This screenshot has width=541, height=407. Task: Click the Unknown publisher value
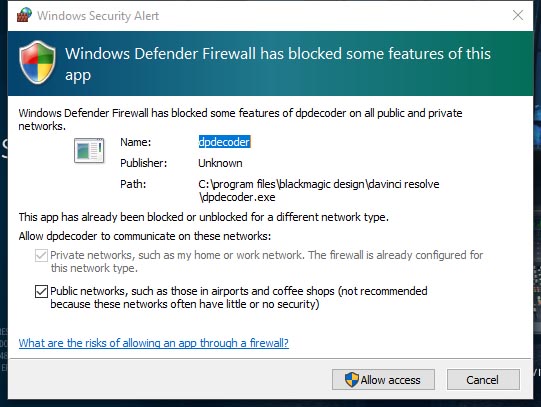pyautogui.click(x=220, y=163)
